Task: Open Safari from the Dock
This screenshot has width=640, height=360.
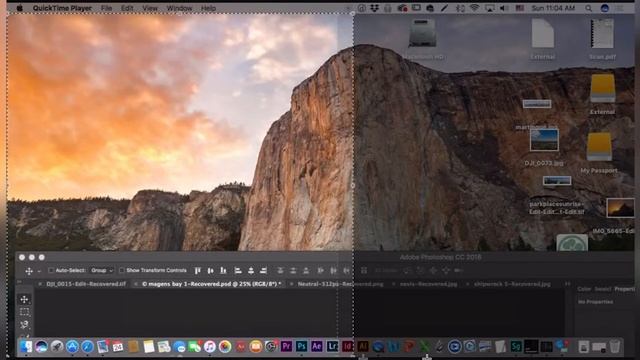Action: point(87,347)
